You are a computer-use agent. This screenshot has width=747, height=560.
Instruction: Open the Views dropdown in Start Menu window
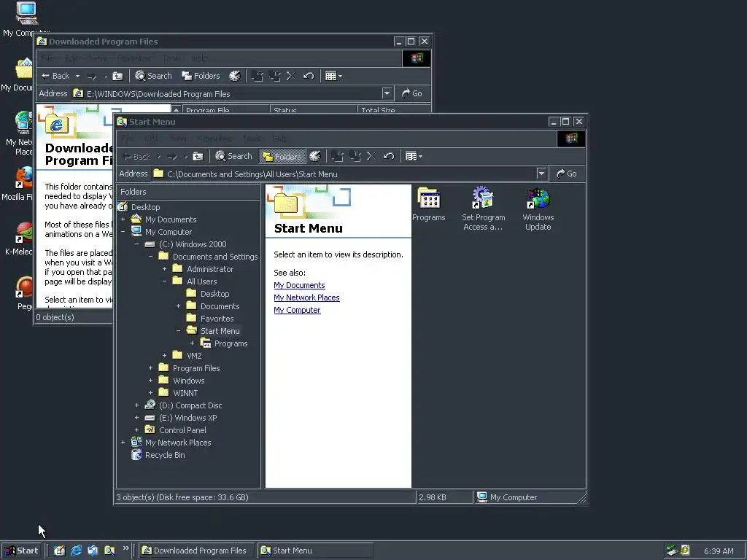point(414,156)
